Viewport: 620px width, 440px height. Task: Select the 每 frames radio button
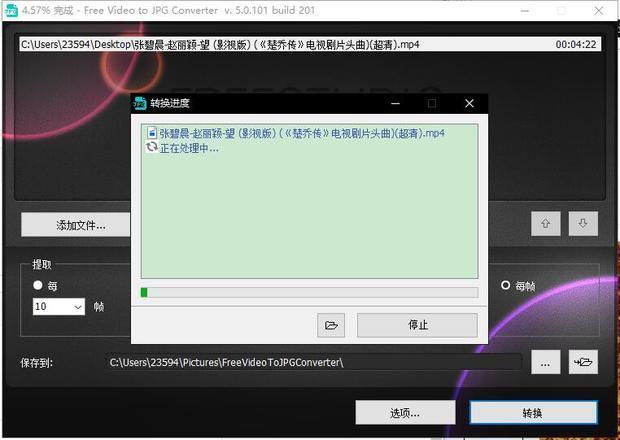pos(38,285)
